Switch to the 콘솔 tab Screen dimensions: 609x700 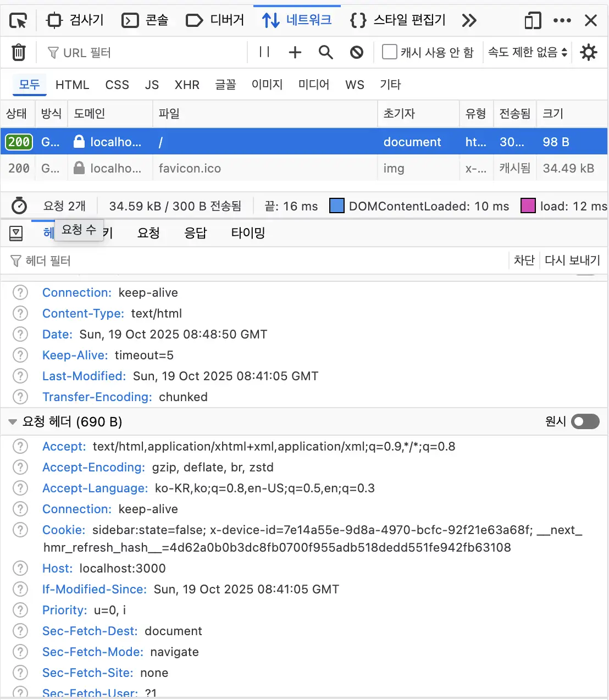(145, 21)
